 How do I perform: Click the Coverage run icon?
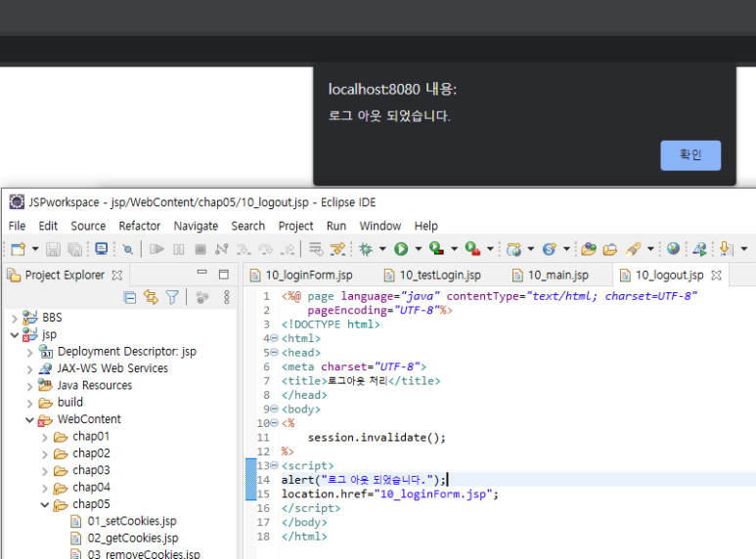[x=436, y=248]
